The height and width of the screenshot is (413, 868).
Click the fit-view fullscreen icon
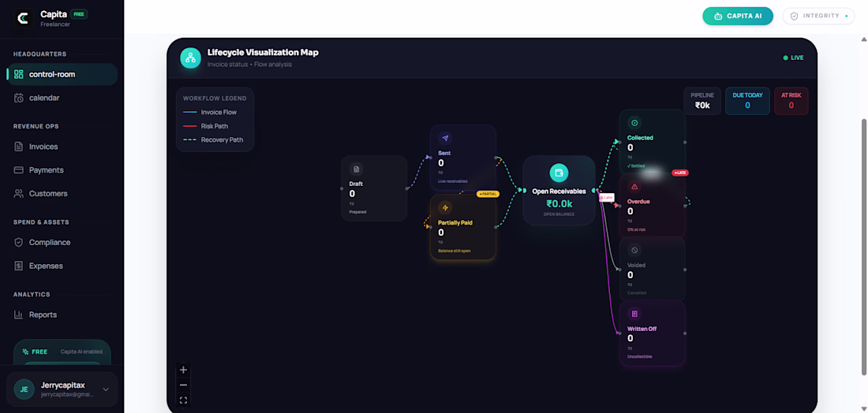tap(183, 400)
